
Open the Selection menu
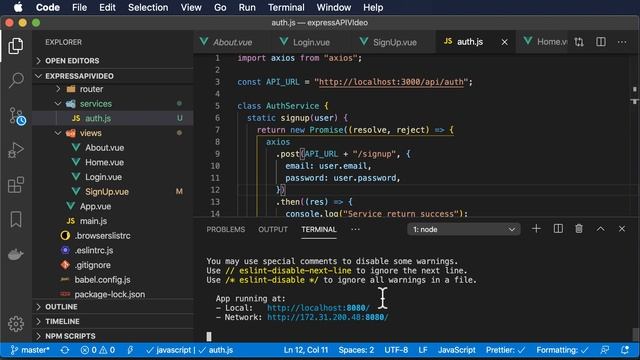click(148, 7)
